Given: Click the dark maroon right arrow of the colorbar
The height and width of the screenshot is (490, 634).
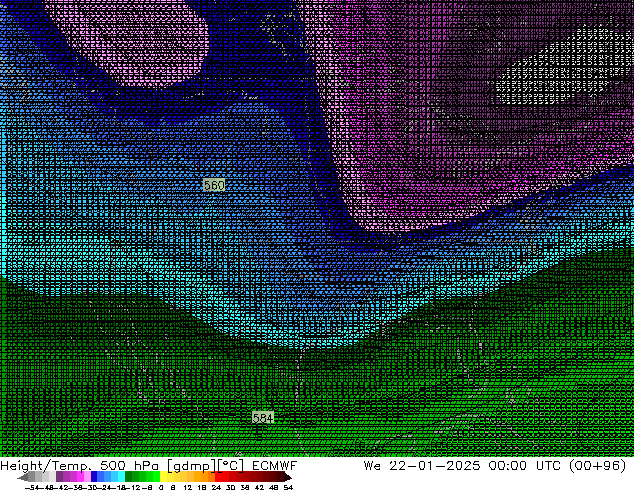Looking at the screenshot, I should click(287, 477).
